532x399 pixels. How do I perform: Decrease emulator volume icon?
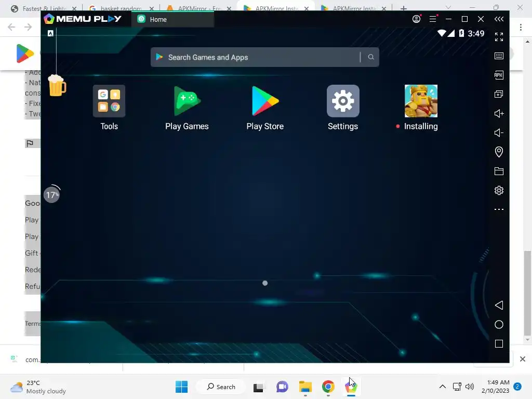point(499,132)
